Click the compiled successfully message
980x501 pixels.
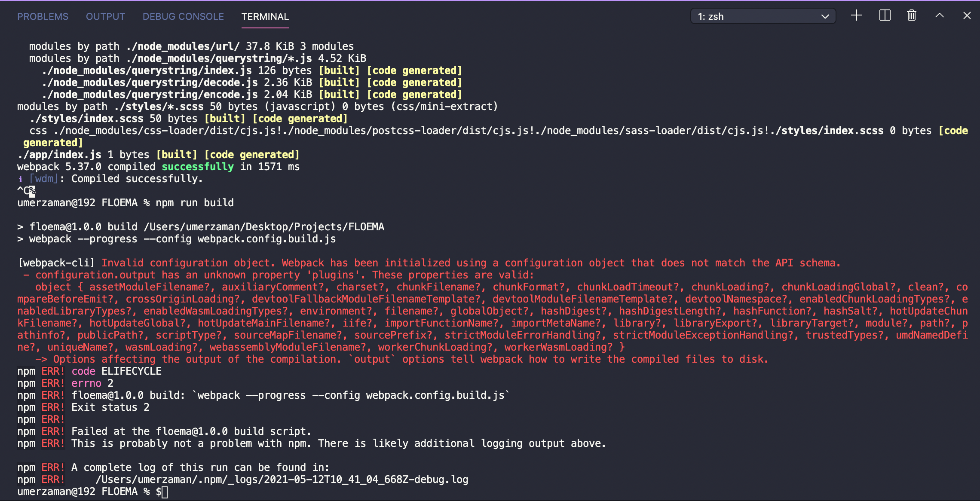pos(158,167)
